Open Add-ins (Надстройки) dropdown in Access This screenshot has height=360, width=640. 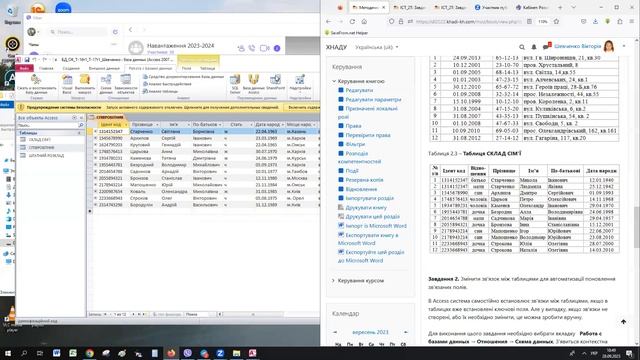point(300,83)
